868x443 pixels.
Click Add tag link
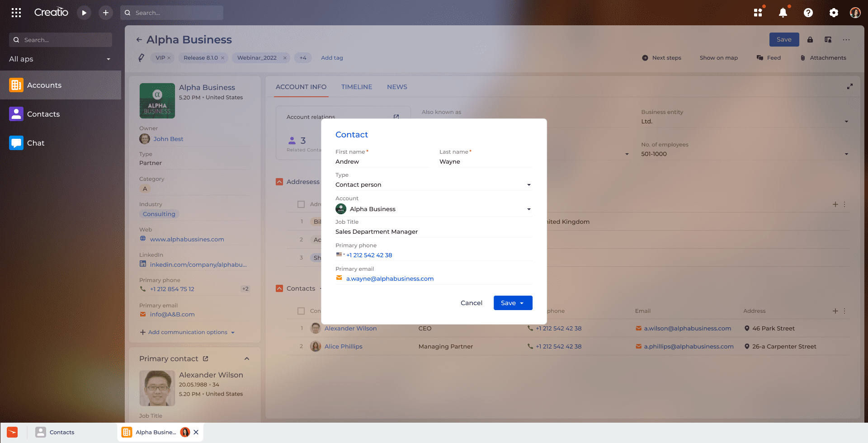point(332,58)
